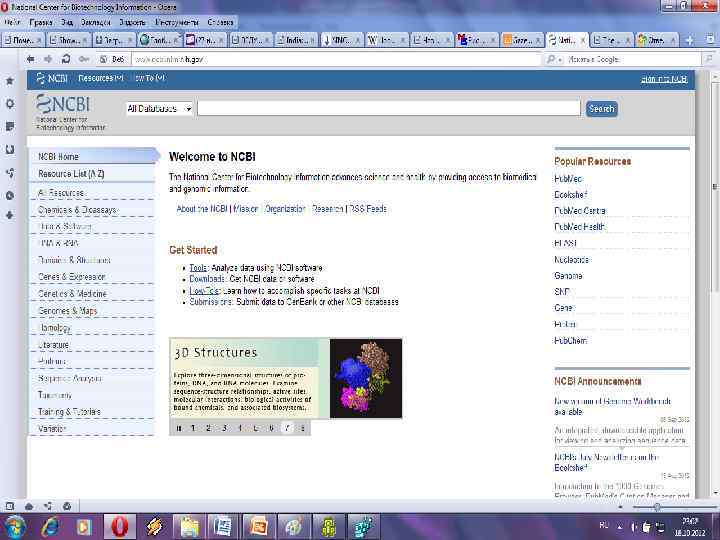Open the Notes panel icon in Opera sidebar
Screen dimensions: 720x540
tap(10, 126)
